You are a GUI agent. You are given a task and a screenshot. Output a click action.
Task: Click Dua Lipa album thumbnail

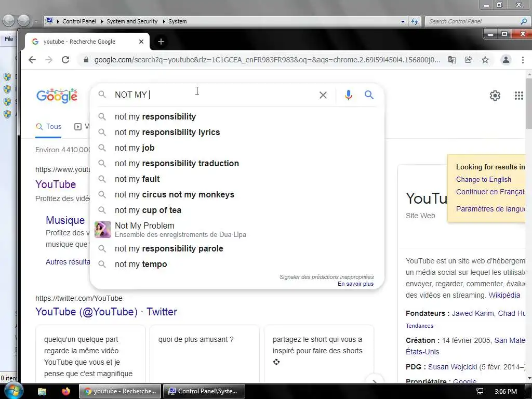(x=103, y=230)
